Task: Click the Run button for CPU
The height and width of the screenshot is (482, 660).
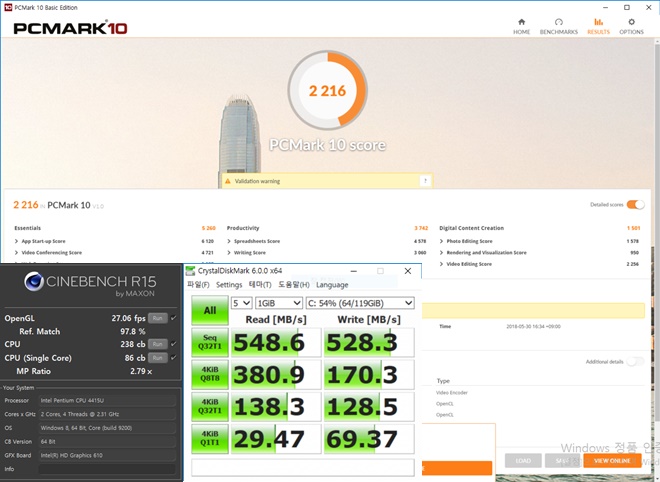Action: [x=158, y=344]
